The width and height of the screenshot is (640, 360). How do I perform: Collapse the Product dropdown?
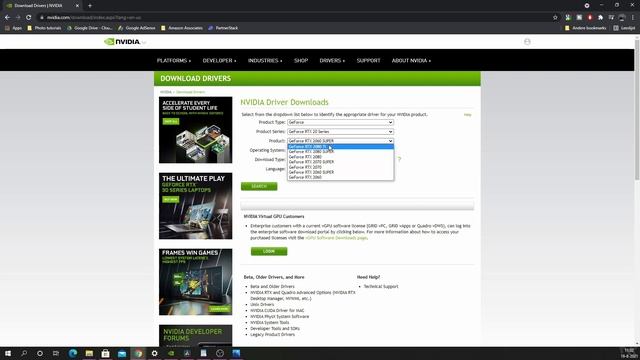tap(340, 141)
